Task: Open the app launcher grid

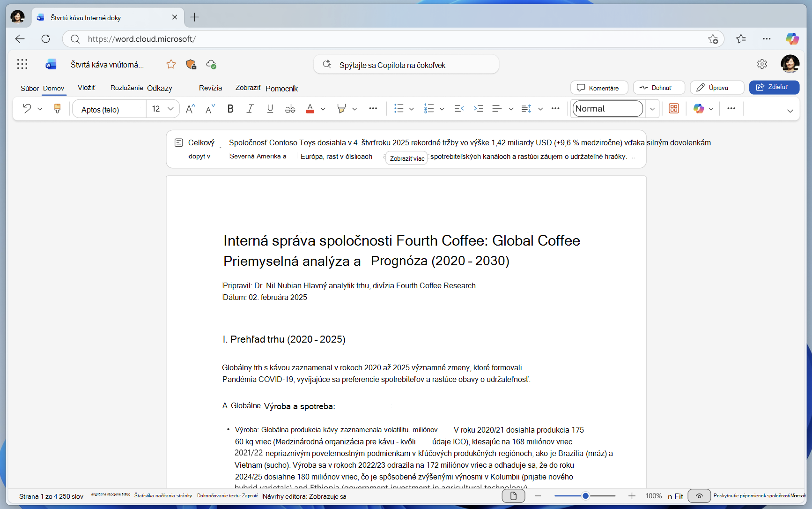Action: pos(22,64)
